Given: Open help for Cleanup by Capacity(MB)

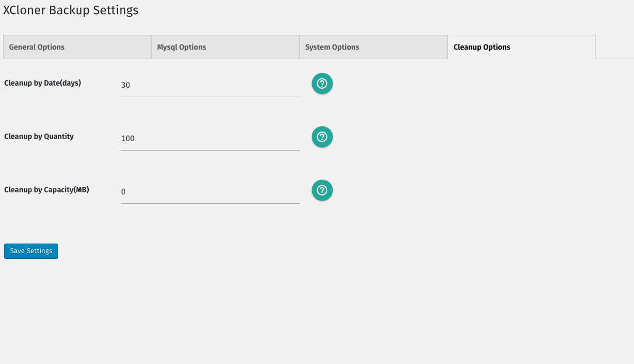Looking at the screenshot, I should pyautogui.click(x=322, y=190).
